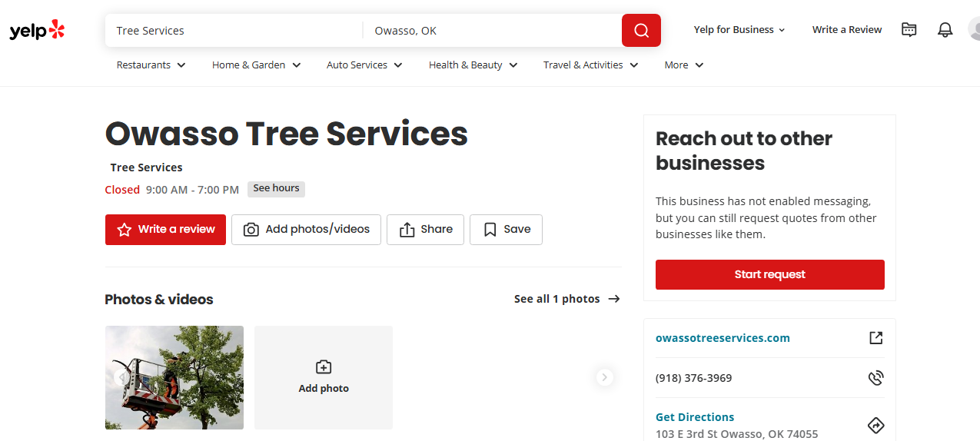Image resolution: width=980 pixels, height=441 pixels.
Task: Click the Add photo tile
Action: 324,377
